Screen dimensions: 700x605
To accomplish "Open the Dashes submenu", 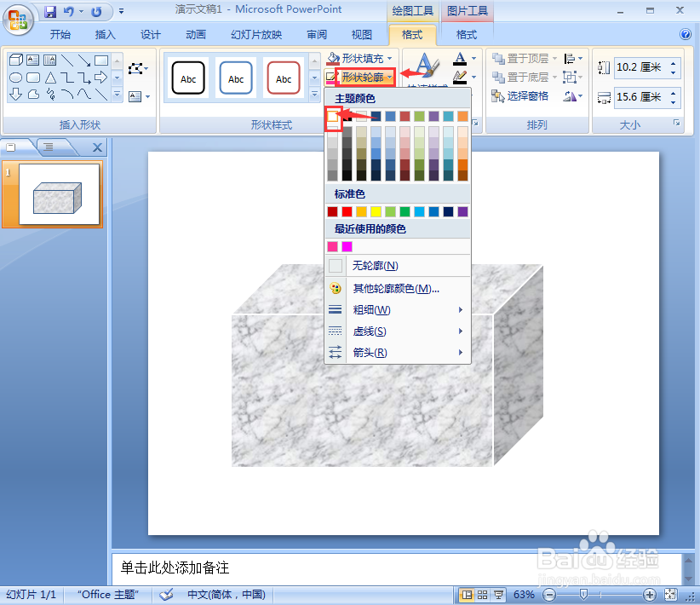I will coord(398,331).
